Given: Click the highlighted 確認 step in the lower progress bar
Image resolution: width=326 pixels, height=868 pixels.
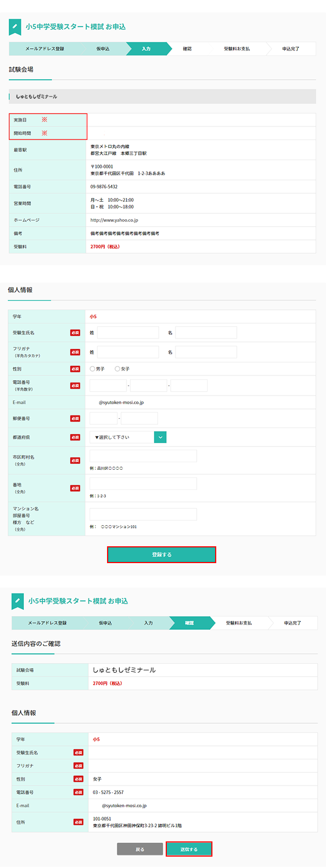Looking at the screenshot, I should click(x=189, y=623).
